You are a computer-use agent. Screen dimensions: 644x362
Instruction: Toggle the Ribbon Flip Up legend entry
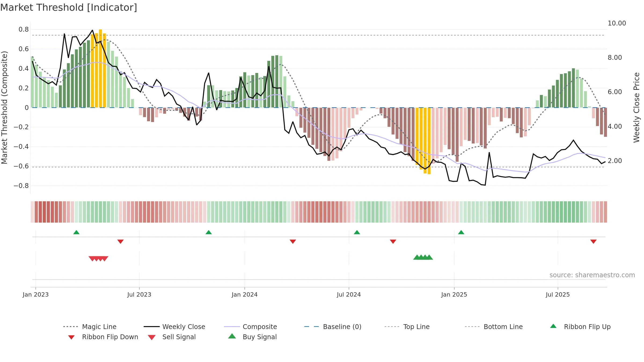(580, 327)
